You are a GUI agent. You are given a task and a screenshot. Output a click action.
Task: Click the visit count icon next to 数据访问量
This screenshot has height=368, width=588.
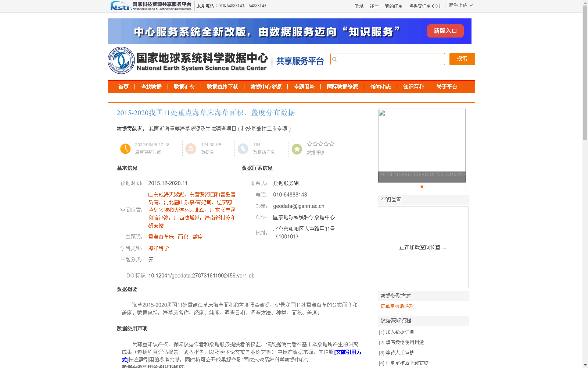point(243,149)
